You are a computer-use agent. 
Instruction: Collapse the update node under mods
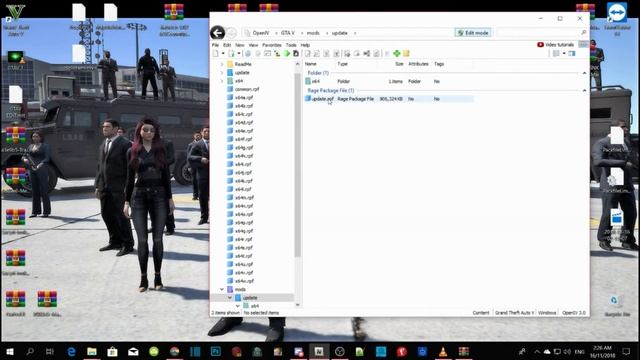coord(230,298)
